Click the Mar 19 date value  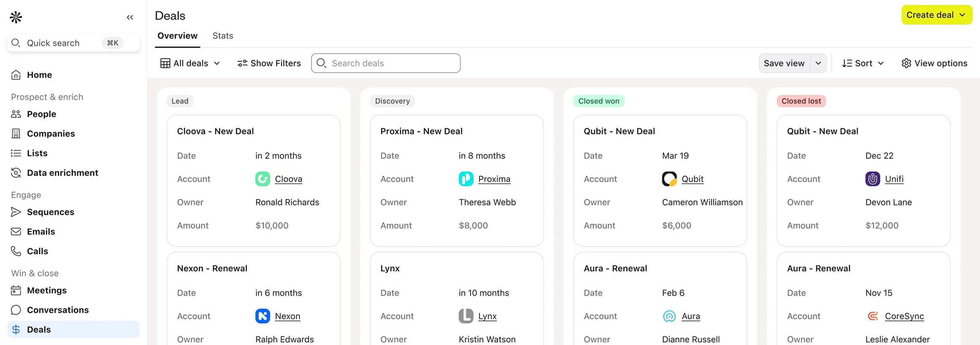(x=675, y=156)
